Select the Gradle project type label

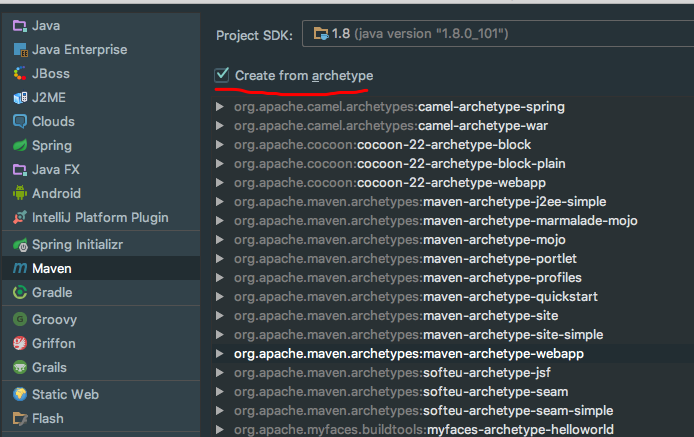52,293
